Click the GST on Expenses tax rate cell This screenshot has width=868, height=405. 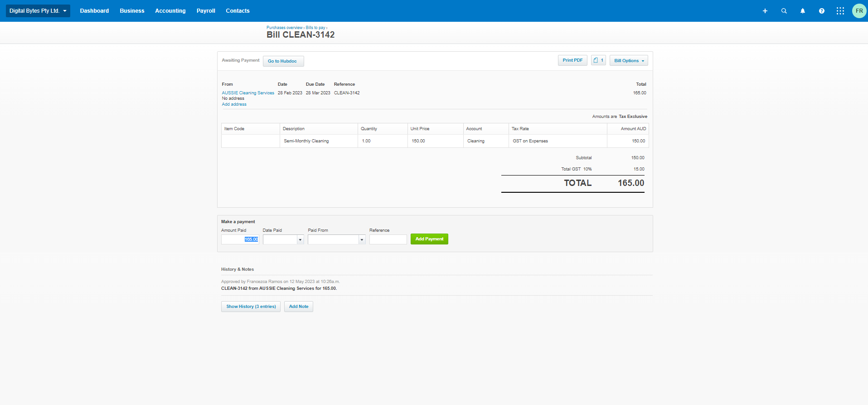[x=558, y=141]
